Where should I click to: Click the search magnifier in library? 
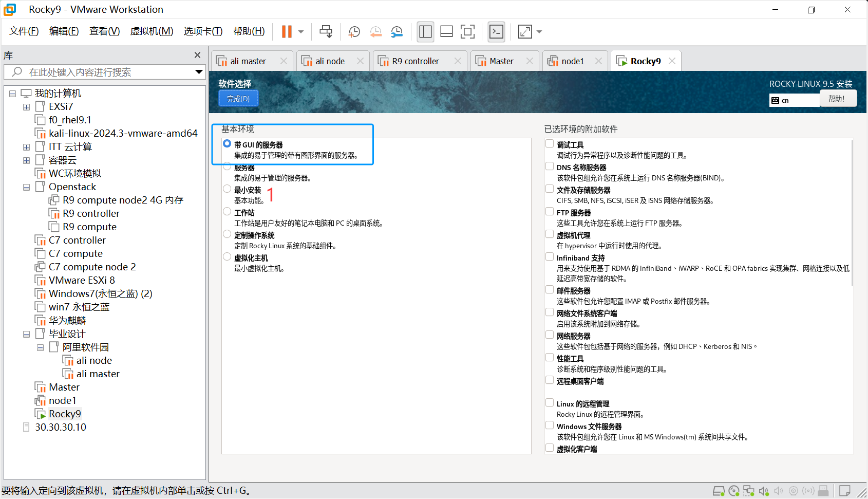pos(17,72)
